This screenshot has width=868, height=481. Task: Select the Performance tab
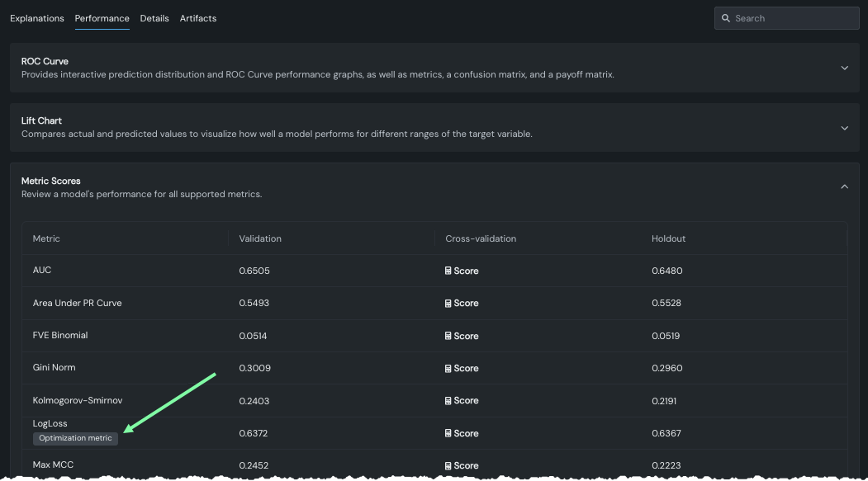102,18
